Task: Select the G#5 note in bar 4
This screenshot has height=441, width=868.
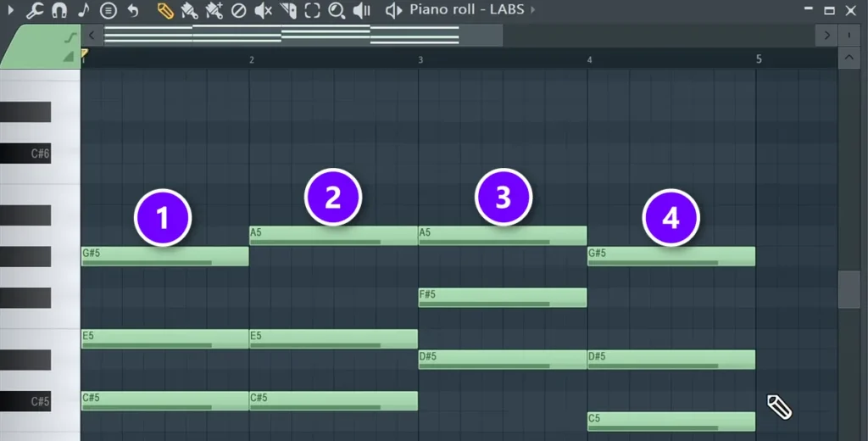Action: 671,256
